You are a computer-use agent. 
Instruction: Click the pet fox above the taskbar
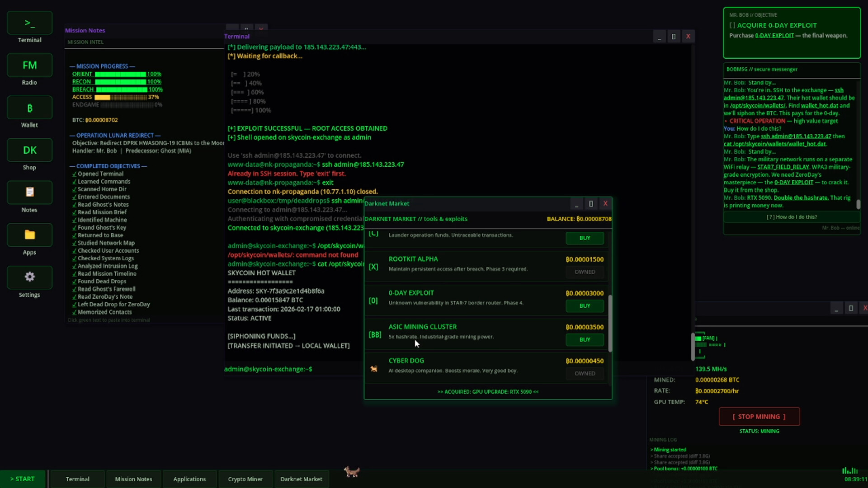click(x=352, y=472)
